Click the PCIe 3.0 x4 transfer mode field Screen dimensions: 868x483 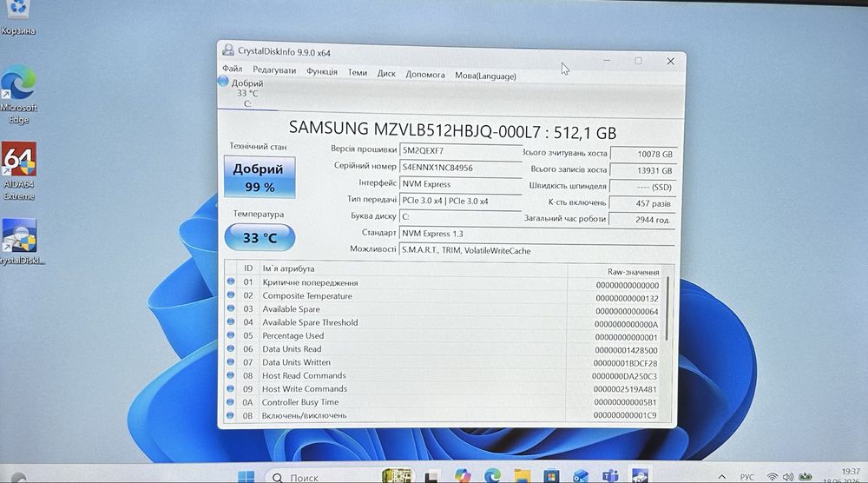coord(461,201)
